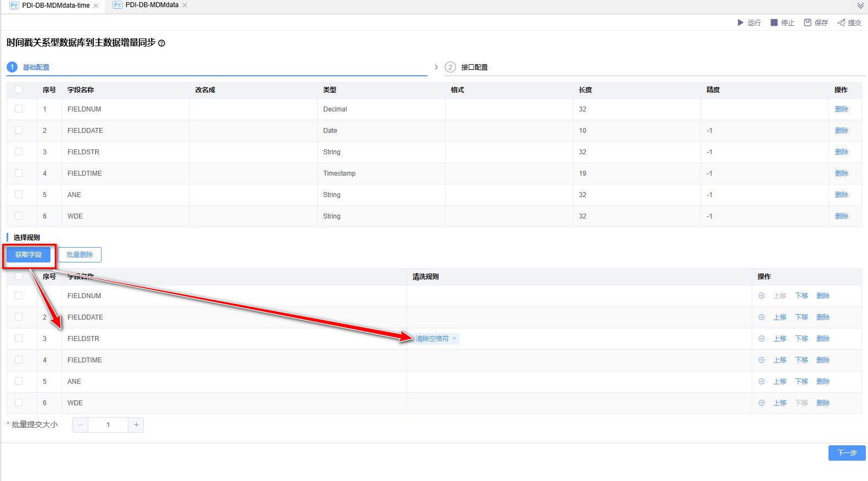Delete the FIELDSTR rule row

point(823,339)
